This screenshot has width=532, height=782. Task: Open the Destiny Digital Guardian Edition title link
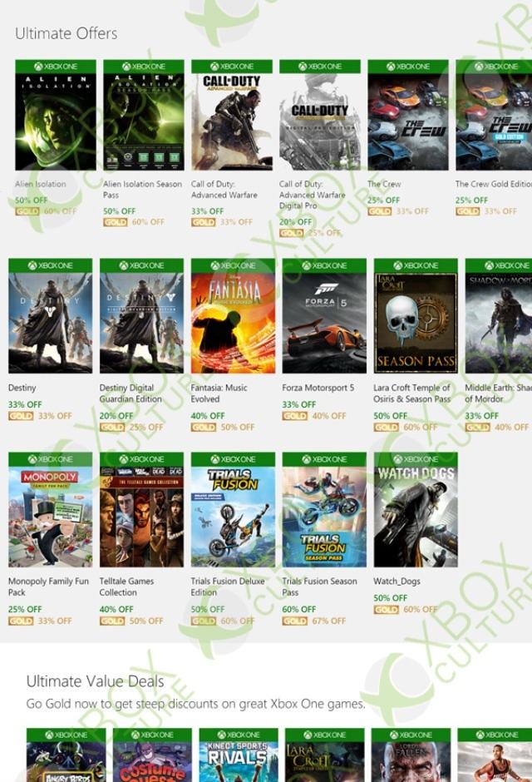point(131,393)
